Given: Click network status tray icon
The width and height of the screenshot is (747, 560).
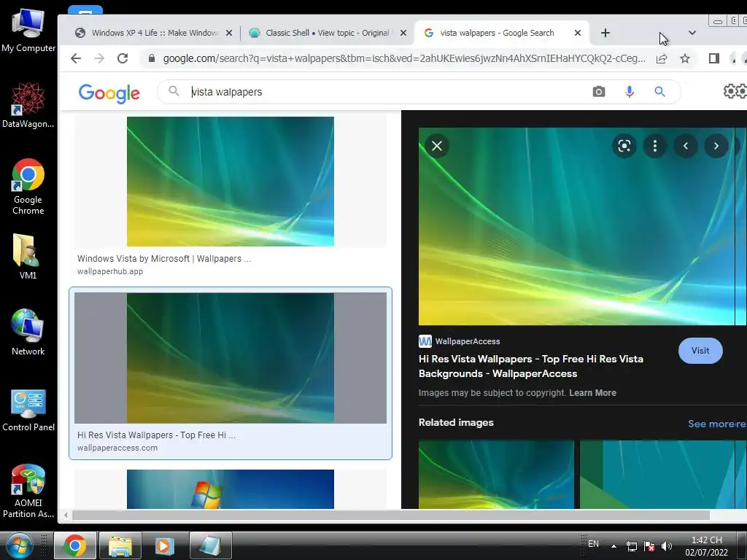Looking at the screenshot, I should tap(632, 546).
